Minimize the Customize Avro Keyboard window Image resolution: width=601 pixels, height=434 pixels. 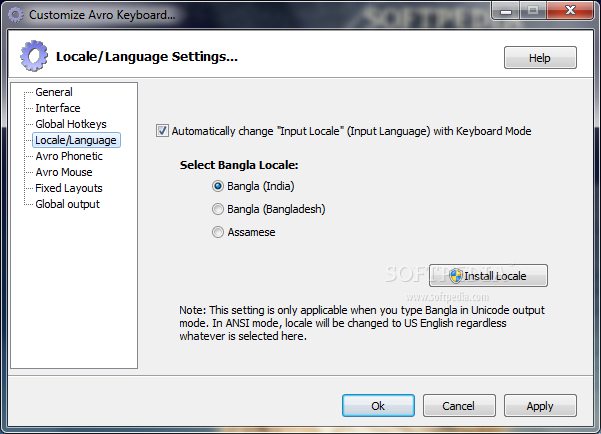506,11
